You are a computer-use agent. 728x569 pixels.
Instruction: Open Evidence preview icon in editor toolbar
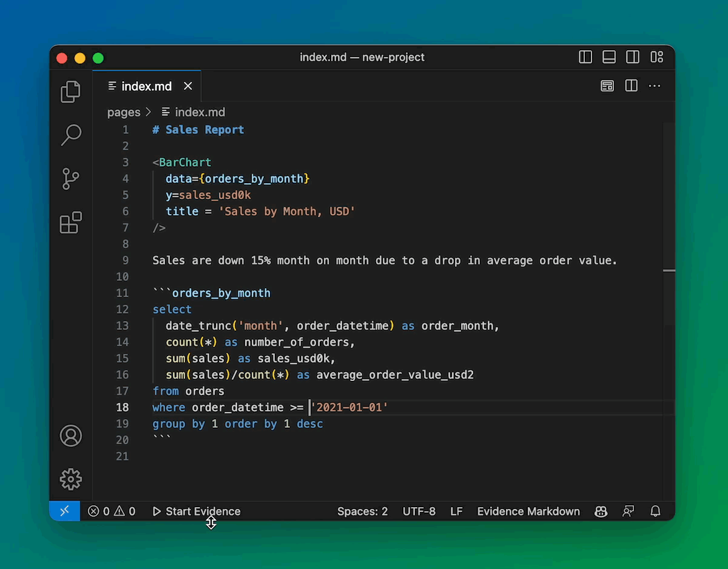(607, 86)
